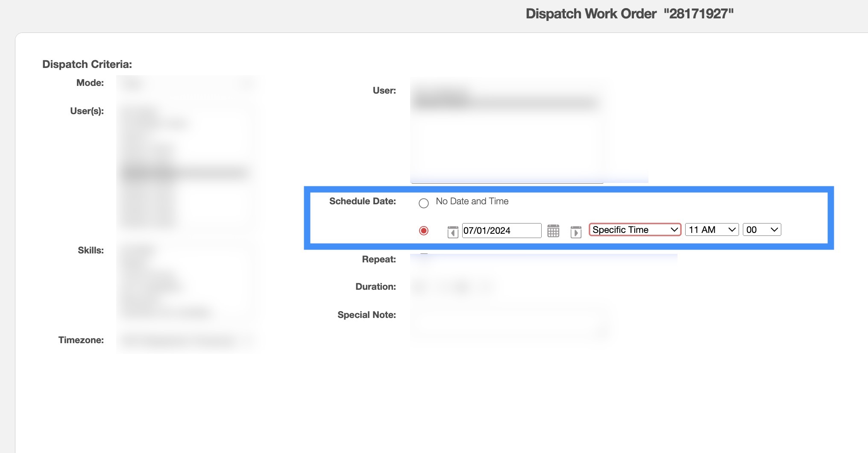Open the Timezone selector
Viewport: 868px width, 453px height.
[187, 341]
